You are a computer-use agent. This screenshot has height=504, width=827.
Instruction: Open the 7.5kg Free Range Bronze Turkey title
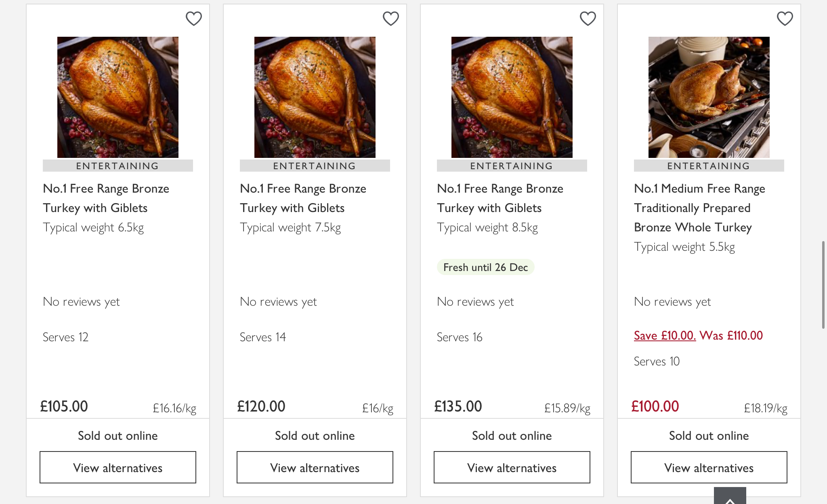point(303,198)
